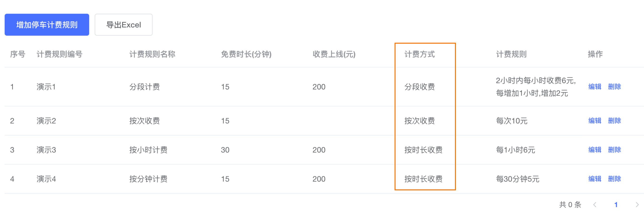The height and width of the screenshot is (215, 644).
Task: Delete the 演示2 billing rule
Action: pyautogui.click(x=614, y=121)
